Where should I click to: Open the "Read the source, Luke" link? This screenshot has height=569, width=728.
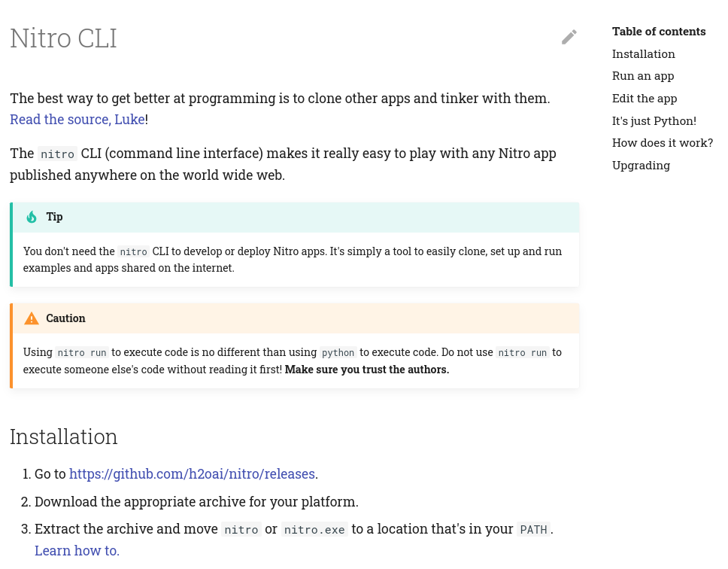tap(77, 119)
